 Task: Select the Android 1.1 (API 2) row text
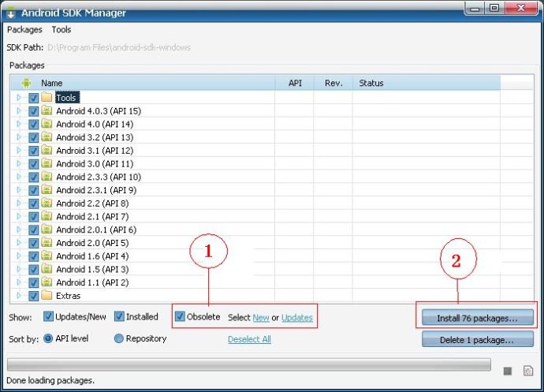point(92,282)
